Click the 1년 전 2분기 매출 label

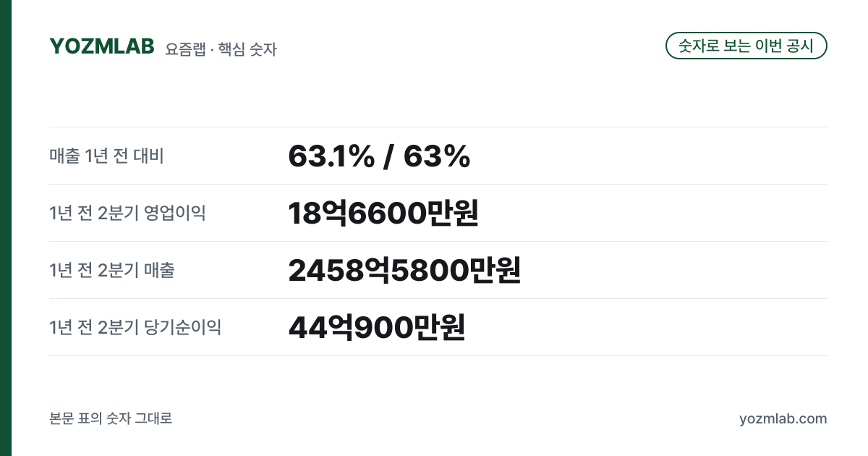112,270
